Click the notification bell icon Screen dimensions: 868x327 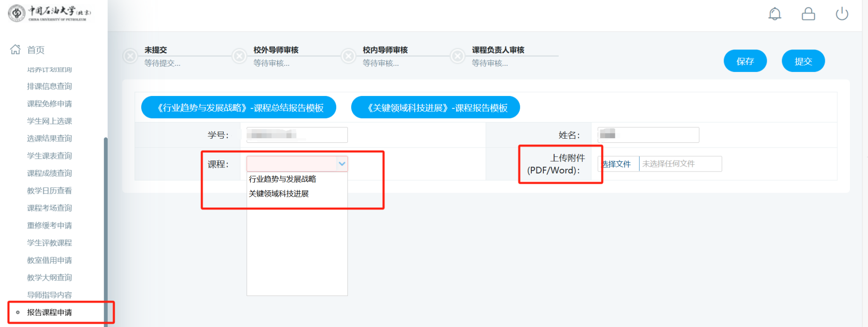775,14
